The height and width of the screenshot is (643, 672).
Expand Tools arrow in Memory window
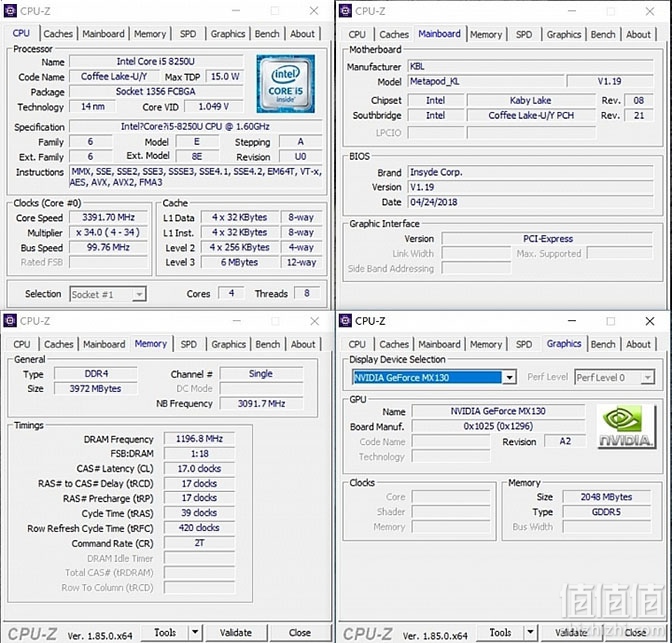pyautogui.click(x=195, y=632)
